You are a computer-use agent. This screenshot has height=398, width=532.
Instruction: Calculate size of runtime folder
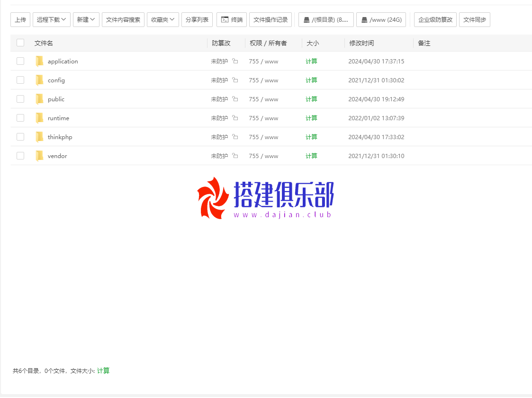[x=311, y=118]
